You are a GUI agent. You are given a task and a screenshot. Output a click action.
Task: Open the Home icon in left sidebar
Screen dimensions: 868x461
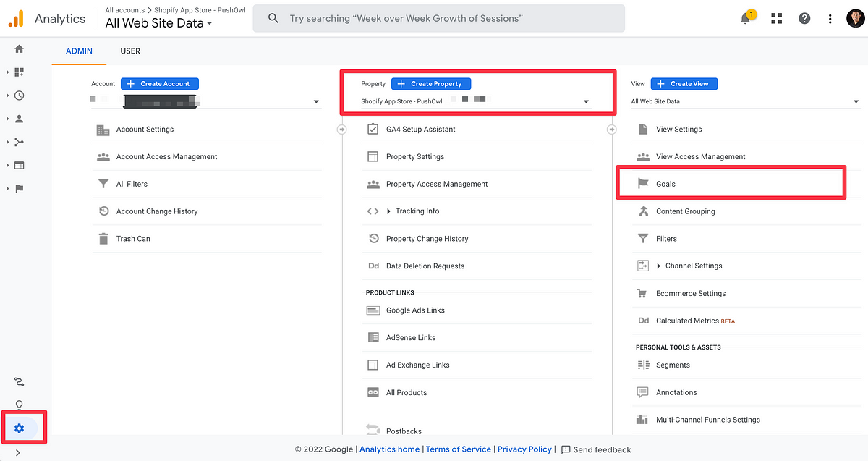point(19,49)
